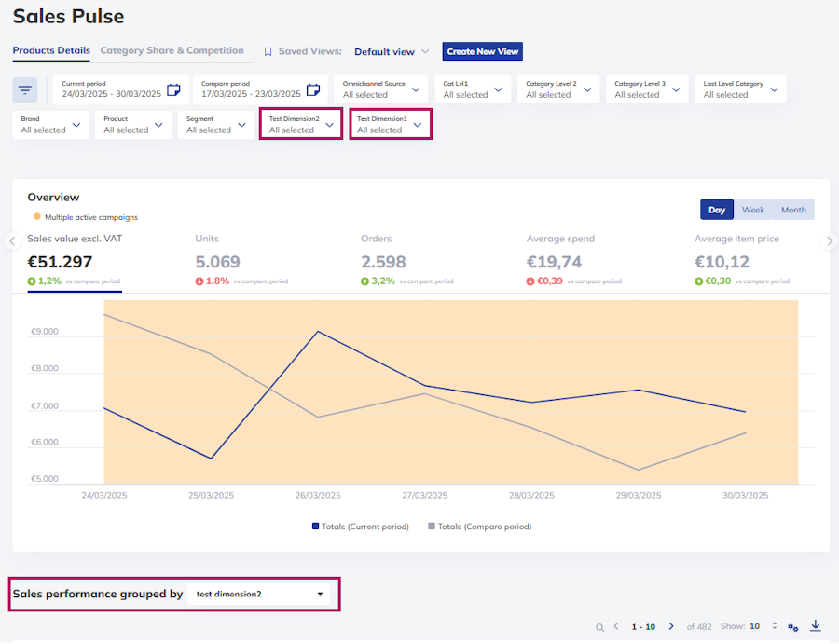The height and width of the screenshot is (644, 839).
Task: Switch chart granularity to Week
Action: tap(753, 210)
